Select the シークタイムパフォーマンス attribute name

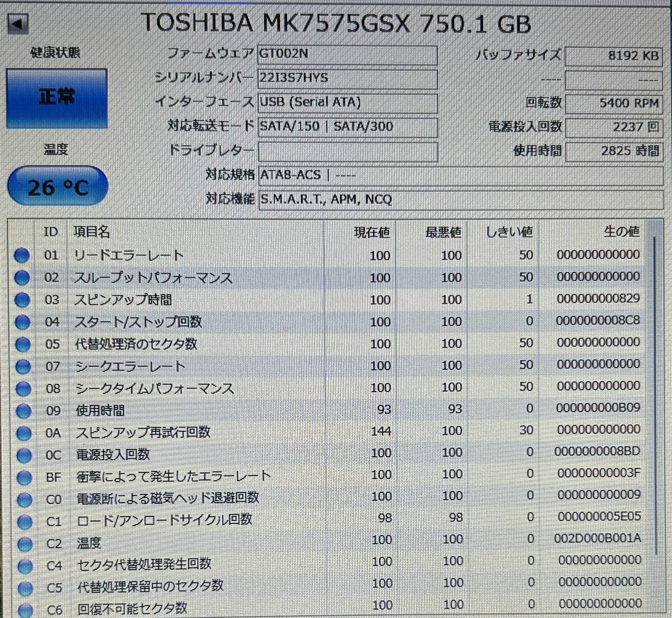155,388
